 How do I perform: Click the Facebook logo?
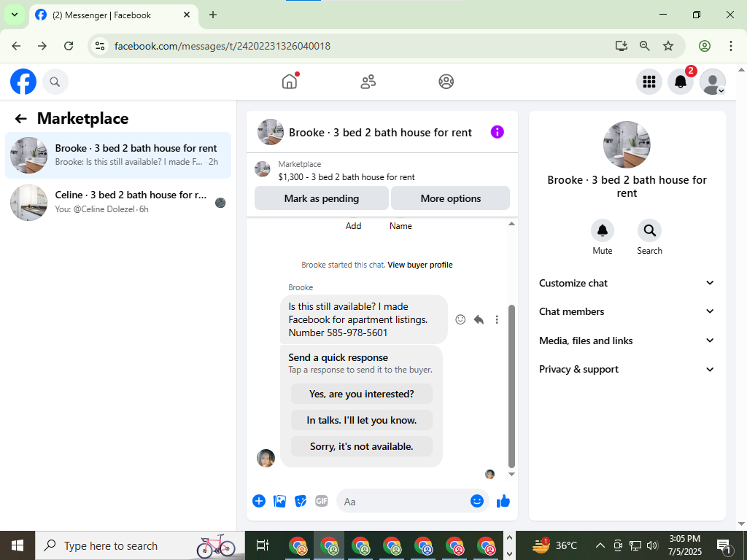(x=23, y=82)
